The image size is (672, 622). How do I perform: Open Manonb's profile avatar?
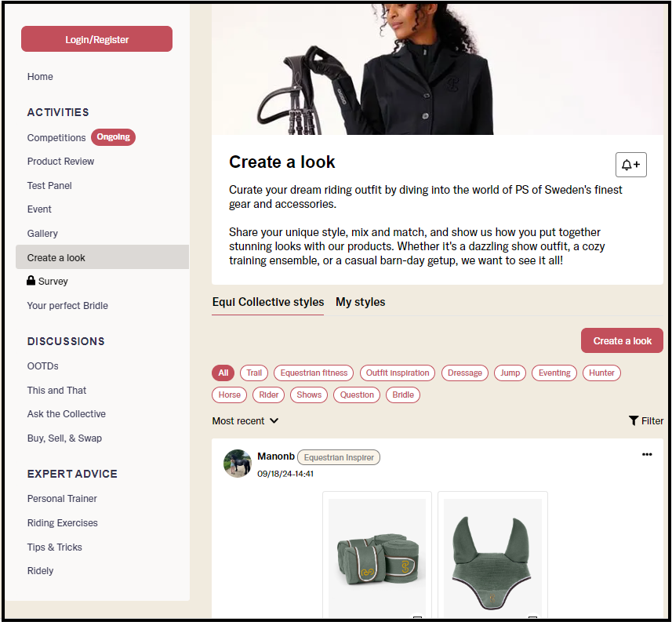[238, 464]
